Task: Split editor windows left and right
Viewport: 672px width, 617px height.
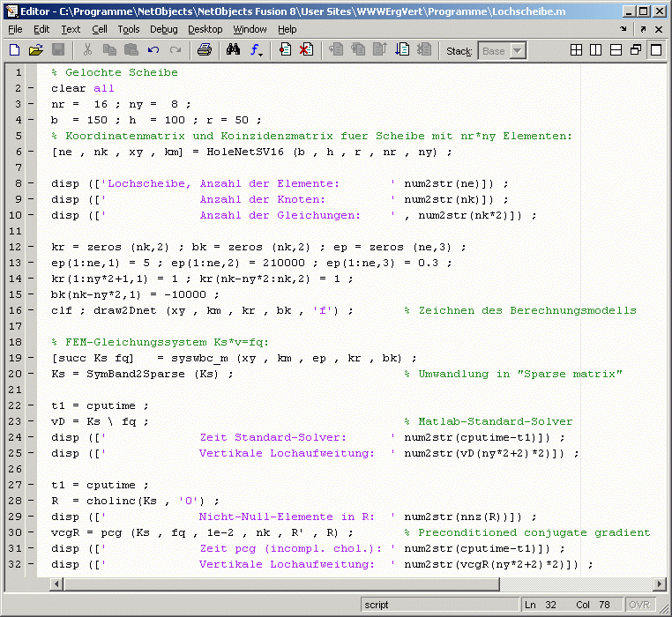Action: click(x=597, y=50)
